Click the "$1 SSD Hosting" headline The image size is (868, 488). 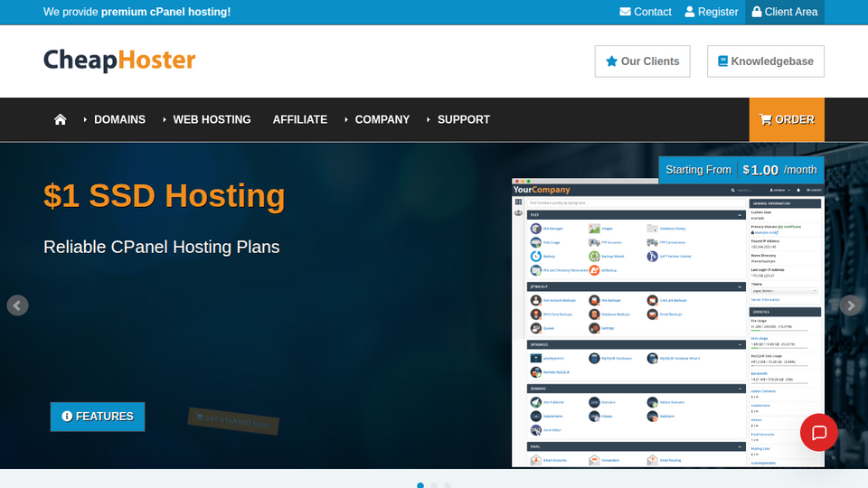tap(165, 196)
